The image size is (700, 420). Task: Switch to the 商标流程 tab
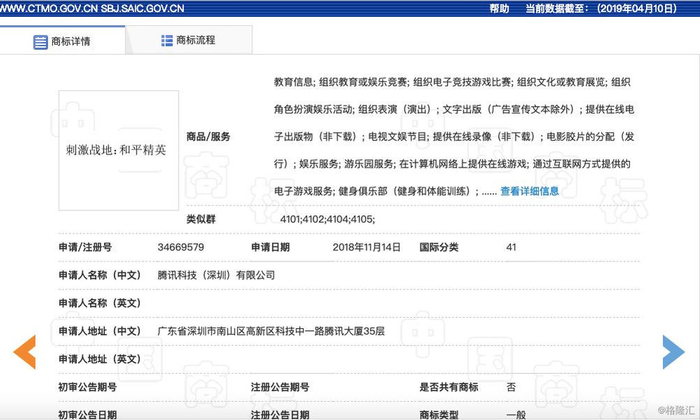click(x=195, y=41)
